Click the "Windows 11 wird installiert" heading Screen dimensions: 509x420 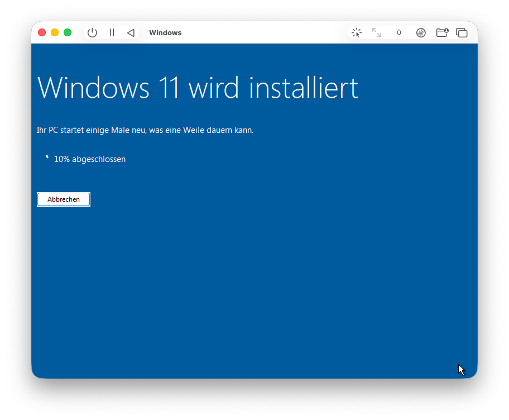pos(198,88)
